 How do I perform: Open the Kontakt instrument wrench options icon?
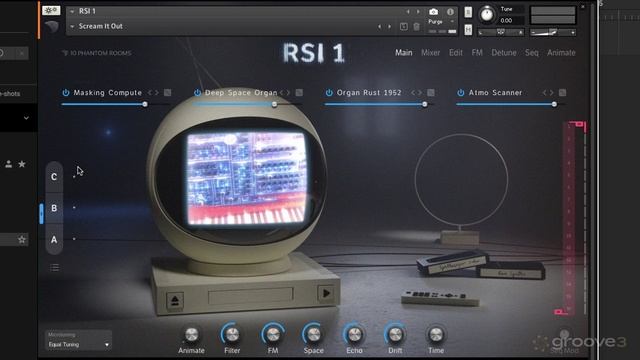click(x=51, y=11)
